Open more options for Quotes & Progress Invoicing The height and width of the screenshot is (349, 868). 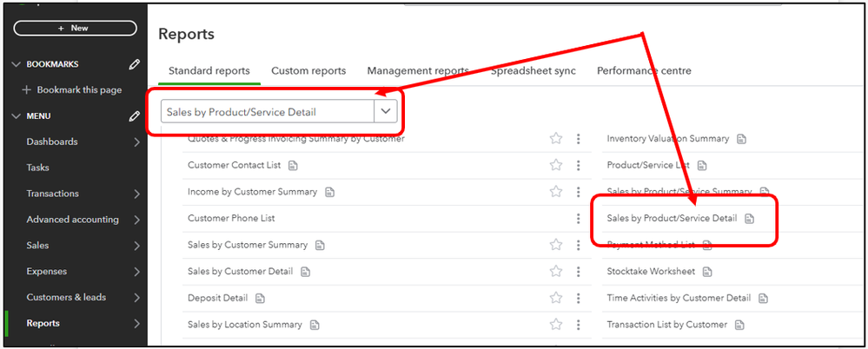[579, 139]
